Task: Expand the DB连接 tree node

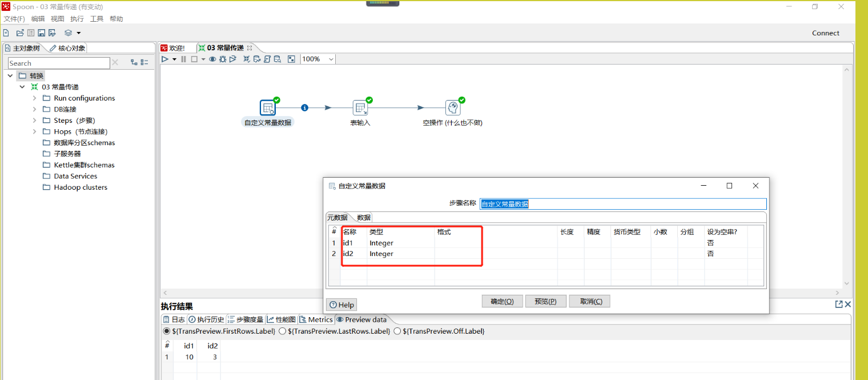Action: [35, 109]
